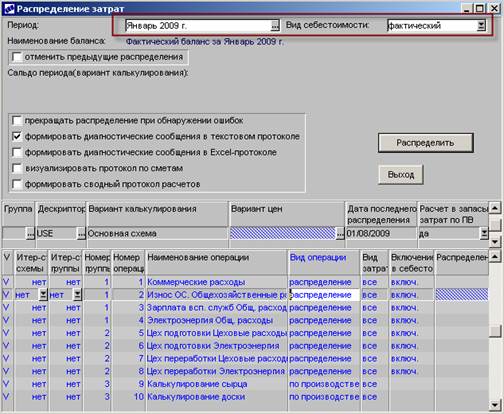Image resolution: width=504 pixels, height=414 pixels.
Task: Open Итер-сть схемы dropdown in row 2
Action: pos(43,295)
